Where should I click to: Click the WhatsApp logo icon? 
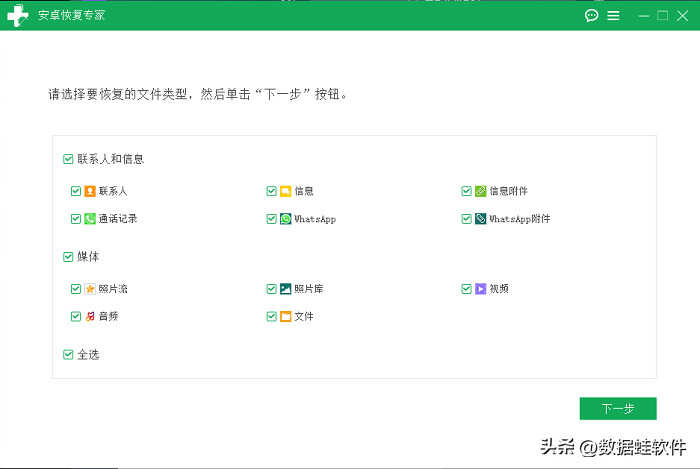(x=285, y=219)
